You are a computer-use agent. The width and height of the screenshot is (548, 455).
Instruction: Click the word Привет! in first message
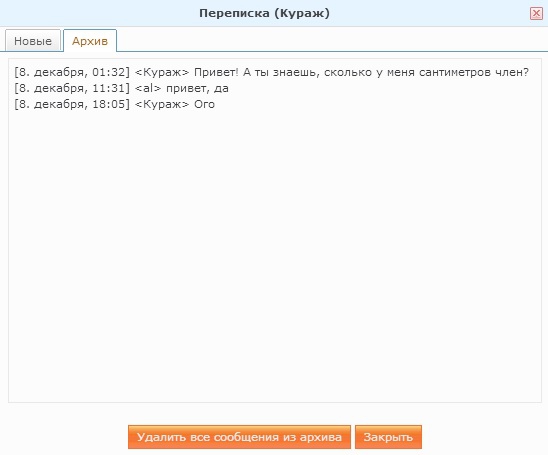click(216, 72)
